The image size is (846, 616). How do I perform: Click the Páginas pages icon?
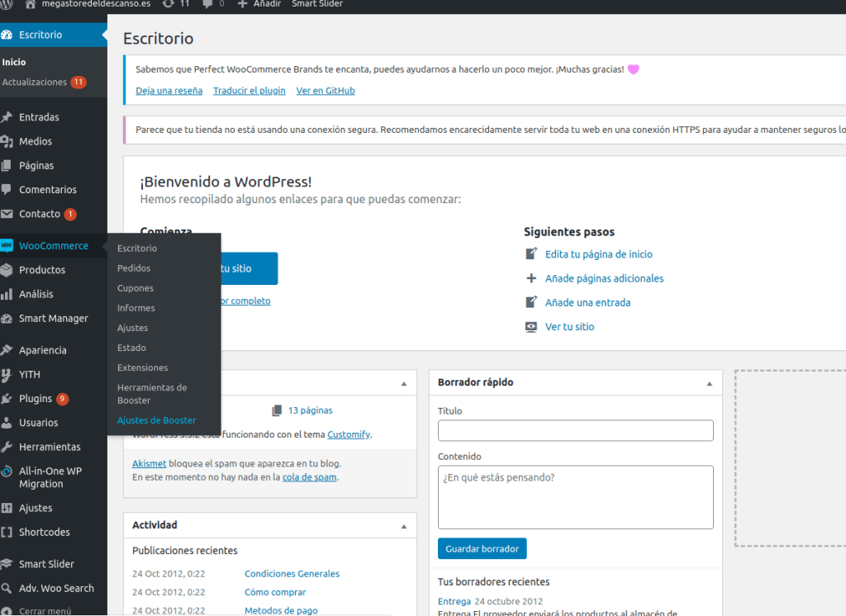(x=7, y=166)
